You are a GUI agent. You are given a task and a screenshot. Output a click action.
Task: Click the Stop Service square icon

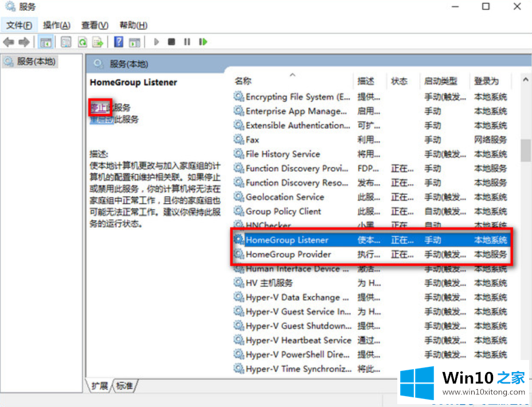pyautogui.click(x=171, y=42)
